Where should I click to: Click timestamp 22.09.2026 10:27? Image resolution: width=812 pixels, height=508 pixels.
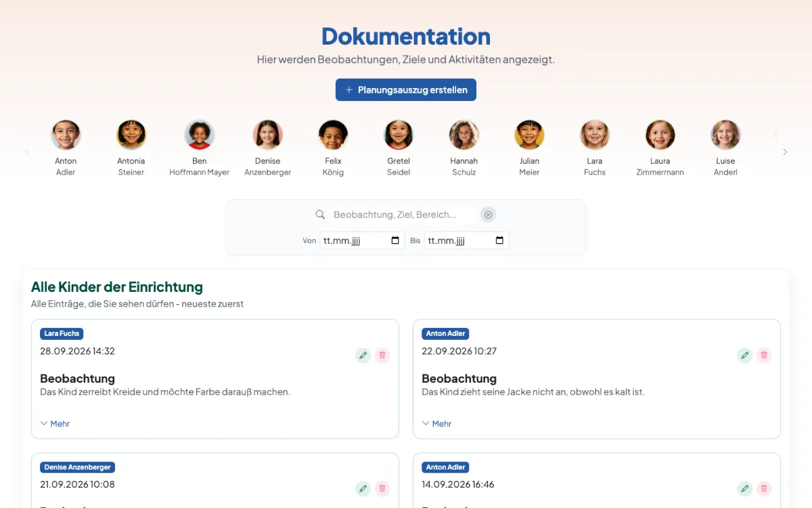click(459, 351)
